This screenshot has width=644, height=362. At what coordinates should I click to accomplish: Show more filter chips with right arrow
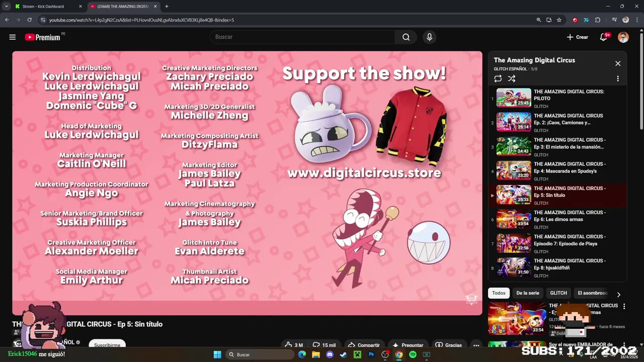(x=618, y=295)
